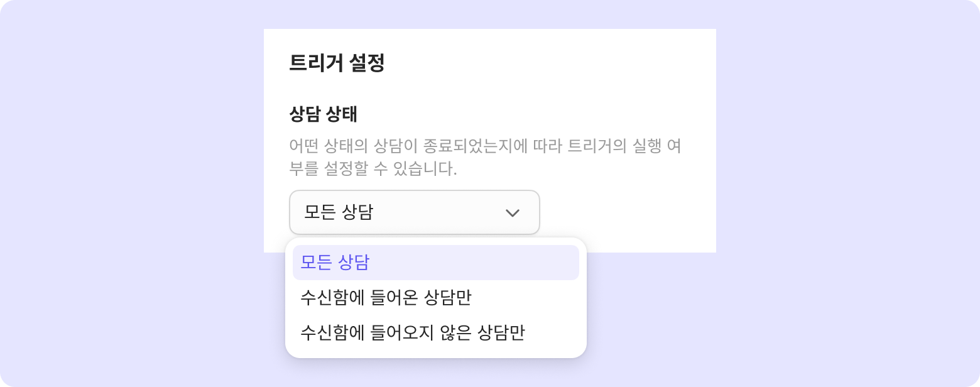The width and height of the screenshot is (980, 387).
Task: Choose 수신함에 들어온 상담만 from the list
Action: (386, 298)
